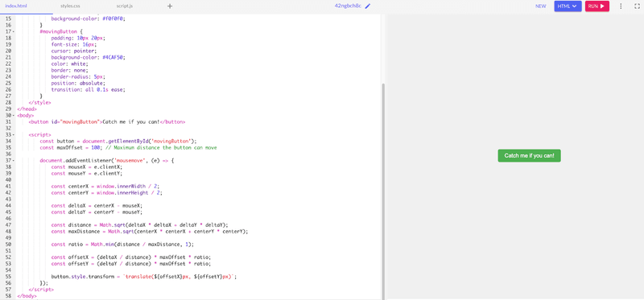Click the 'const ratio = Math.min' line
Screen dimensions: 644x300
tap(122, 245)
